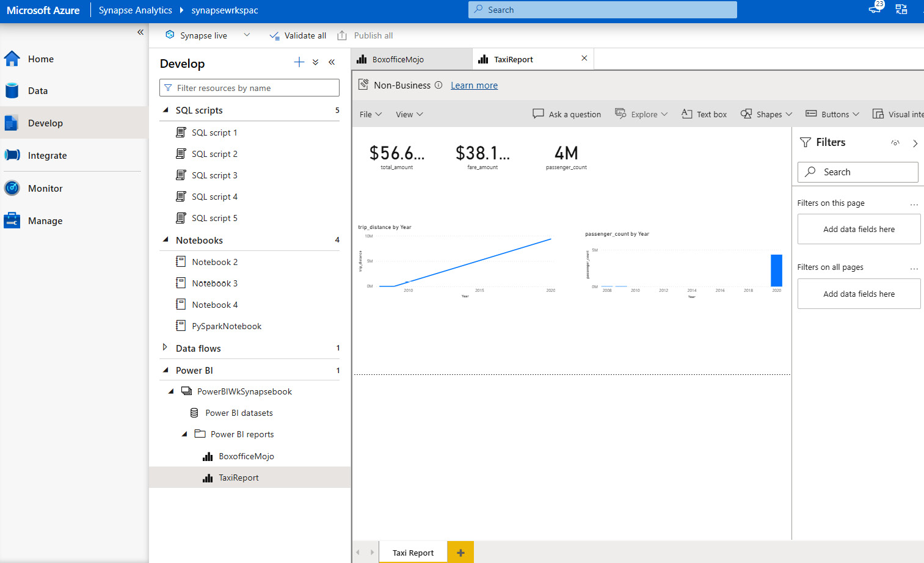The image size is (924, 563).
Task: Switch to the BoxofficeMojo tab
Action: [x=412, y=59]
